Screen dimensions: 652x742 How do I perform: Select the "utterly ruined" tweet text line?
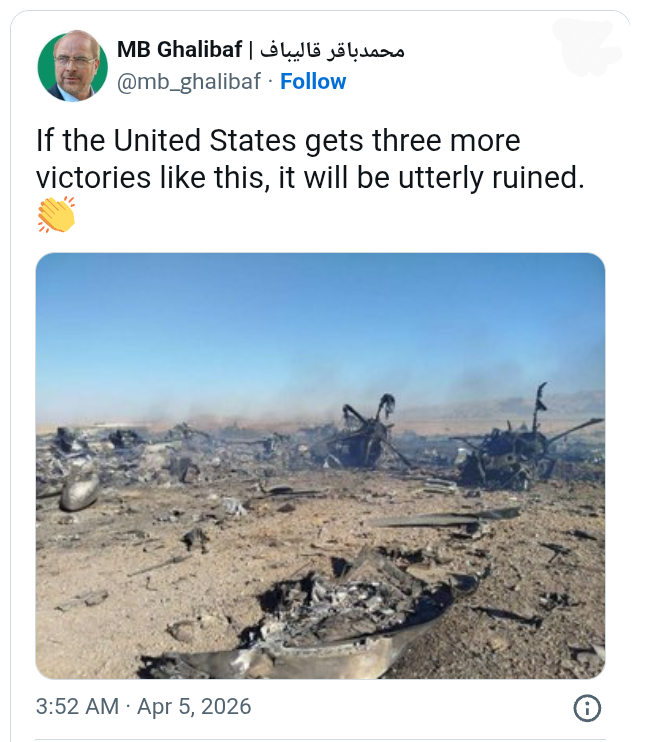[309, 177]
